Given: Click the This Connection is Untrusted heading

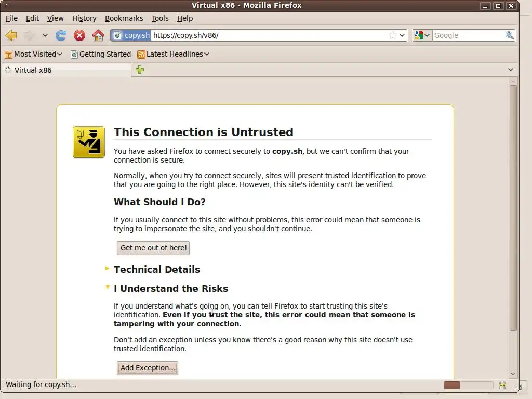Looking at the screenshot, I should point(204,132).
